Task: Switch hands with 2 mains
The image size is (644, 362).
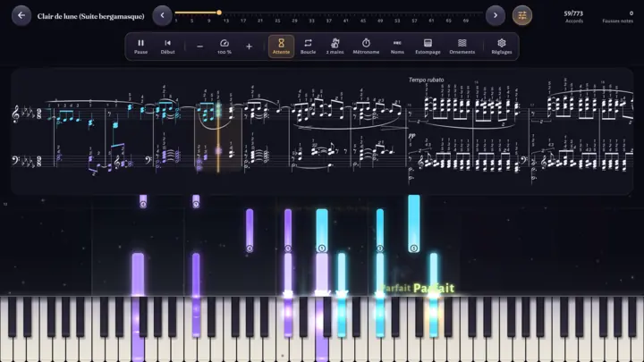Action: [335, 46]
